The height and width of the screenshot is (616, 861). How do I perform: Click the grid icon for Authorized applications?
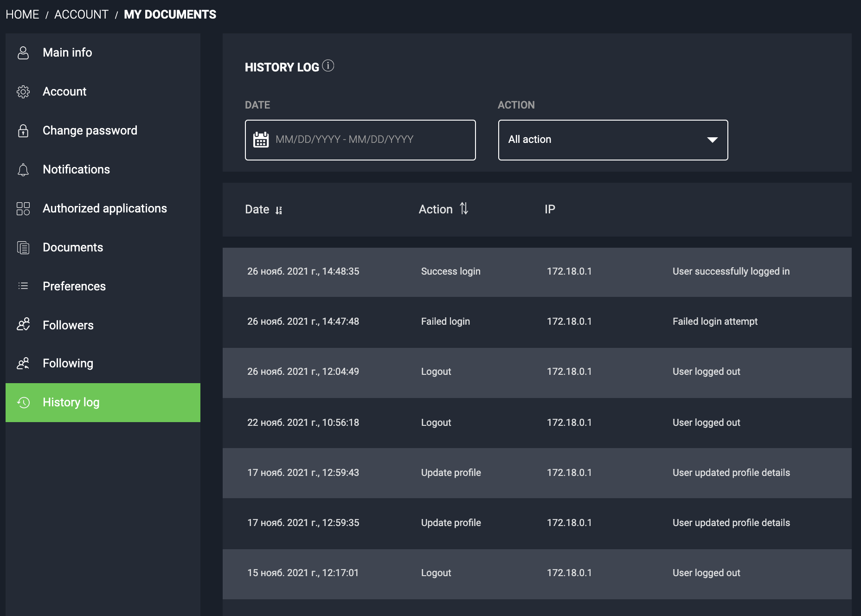point(23,209)
